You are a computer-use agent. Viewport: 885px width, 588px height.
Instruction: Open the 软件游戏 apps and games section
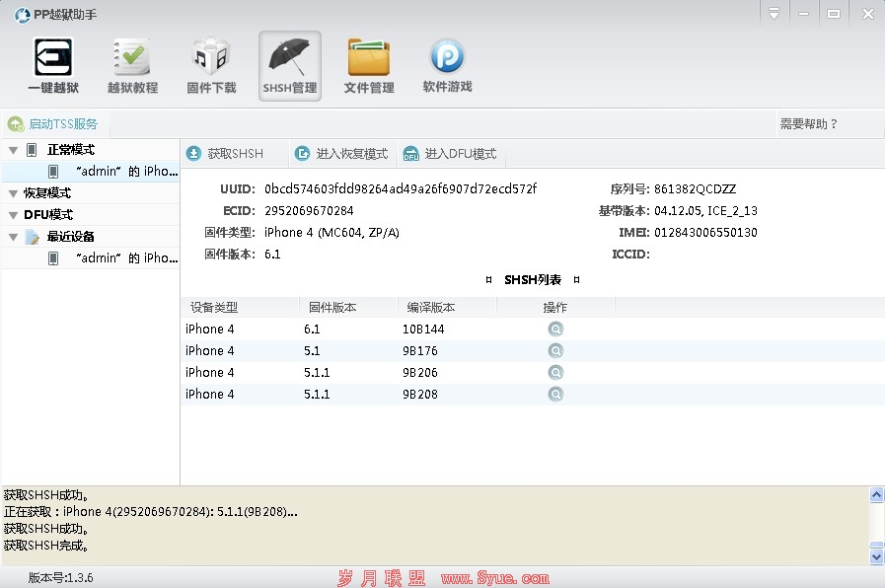[448, 66]
